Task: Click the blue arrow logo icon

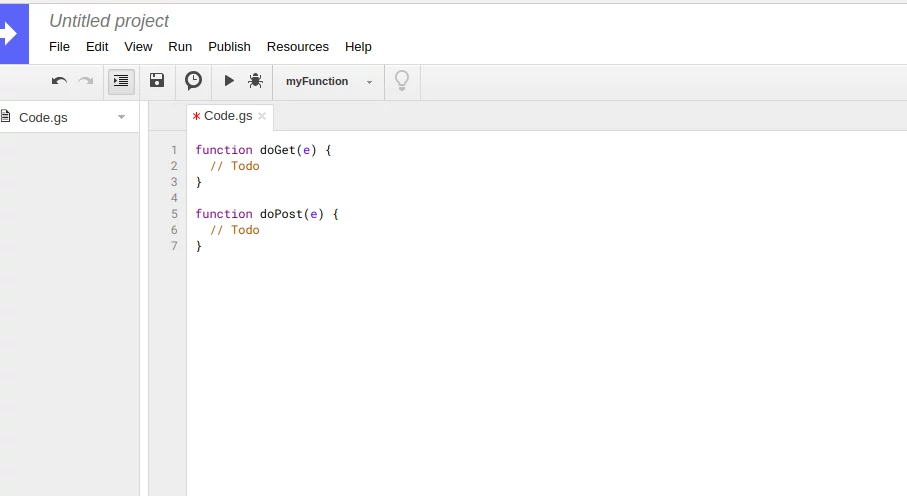Action: pos(13,34)
